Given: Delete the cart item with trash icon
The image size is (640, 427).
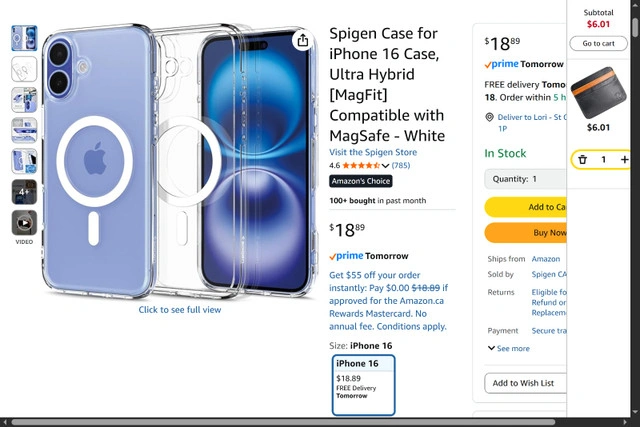Looking at the screenshot, I should (583, 160).
